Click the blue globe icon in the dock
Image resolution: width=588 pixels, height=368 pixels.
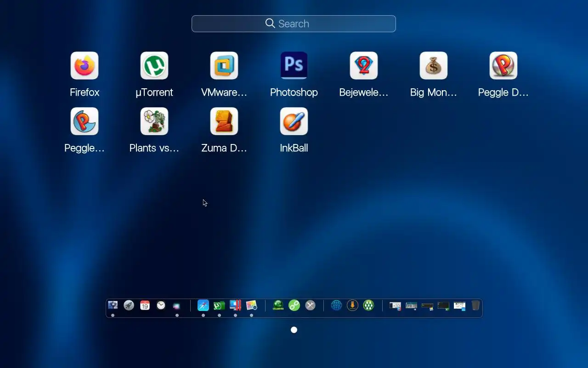(336, 305)
